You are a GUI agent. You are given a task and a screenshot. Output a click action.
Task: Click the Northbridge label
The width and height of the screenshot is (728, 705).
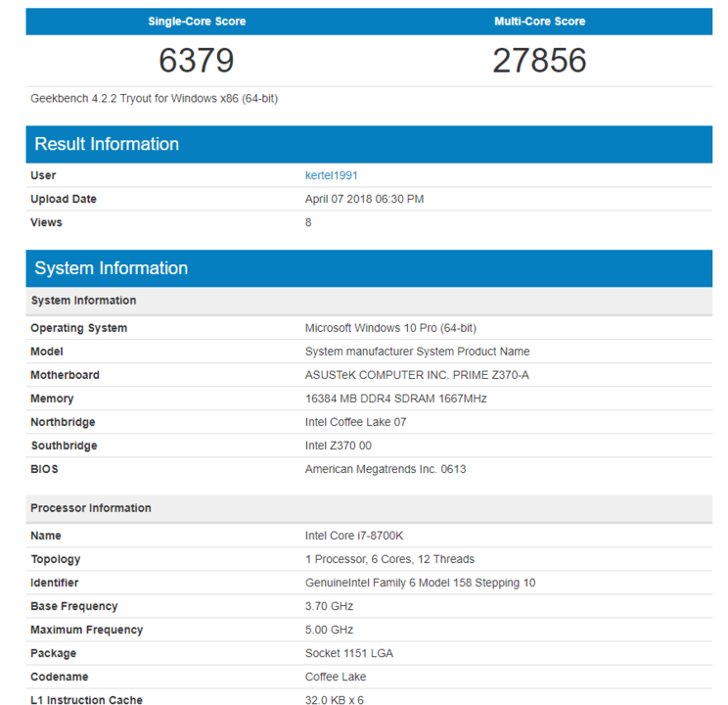click(63, 422)
